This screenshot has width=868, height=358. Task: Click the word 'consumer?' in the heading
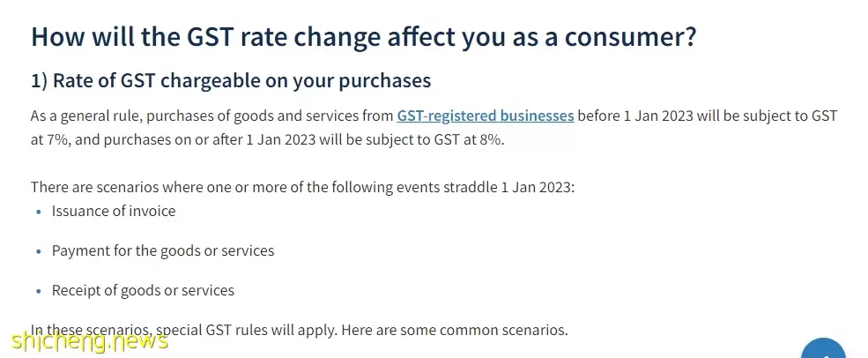628,37
